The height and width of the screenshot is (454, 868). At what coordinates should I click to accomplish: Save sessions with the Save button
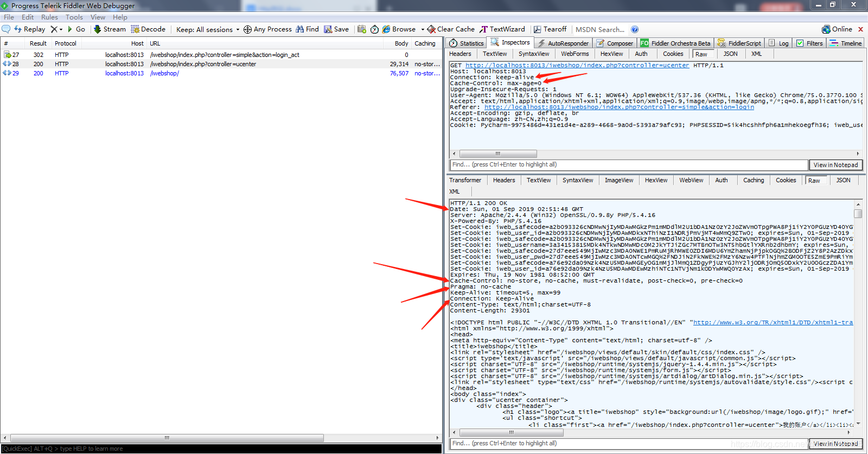click(336, 29)
